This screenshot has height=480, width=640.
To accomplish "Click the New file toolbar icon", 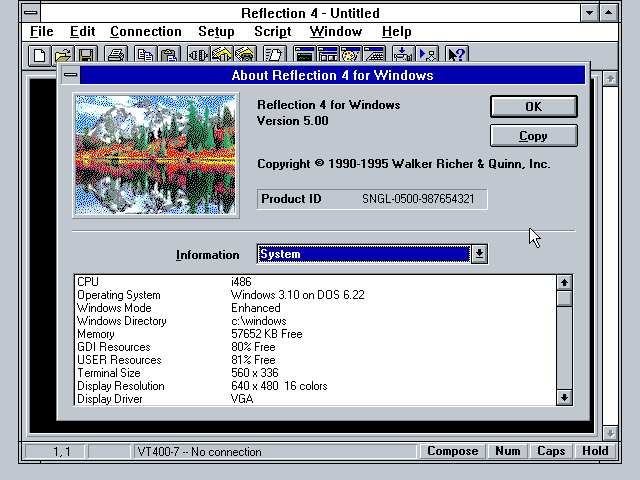I will click(40, 55).
